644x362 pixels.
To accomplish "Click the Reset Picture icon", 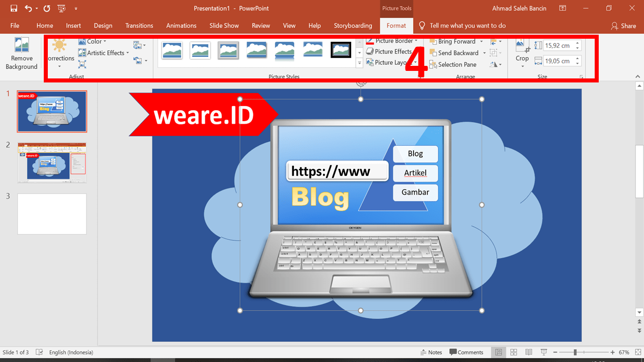I will (x=140, y=60).
